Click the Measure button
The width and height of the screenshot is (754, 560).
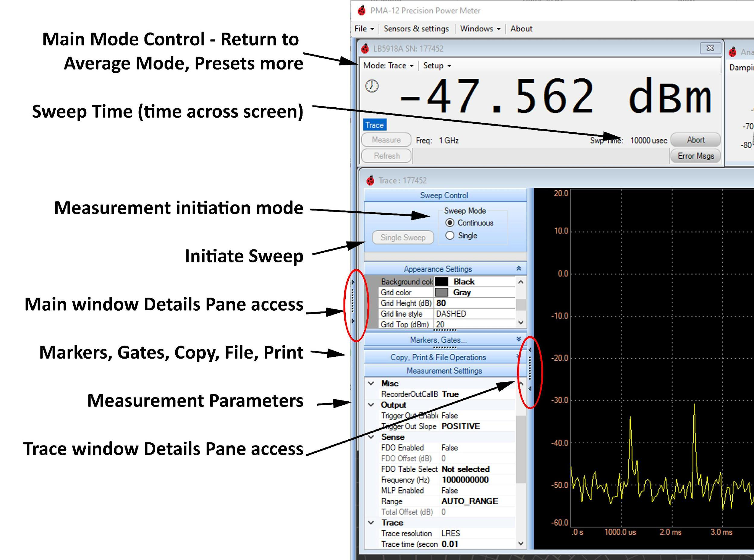386,140
